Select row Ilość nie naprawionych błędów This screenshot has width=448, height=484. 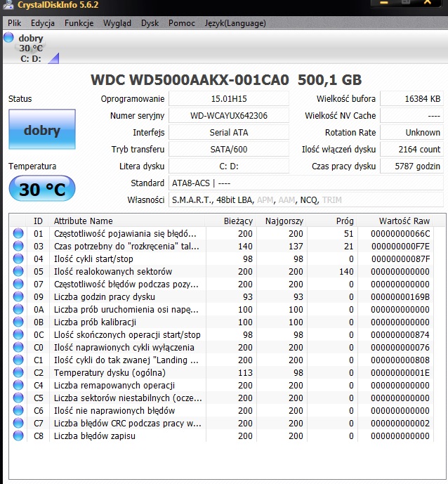[221, 410]
